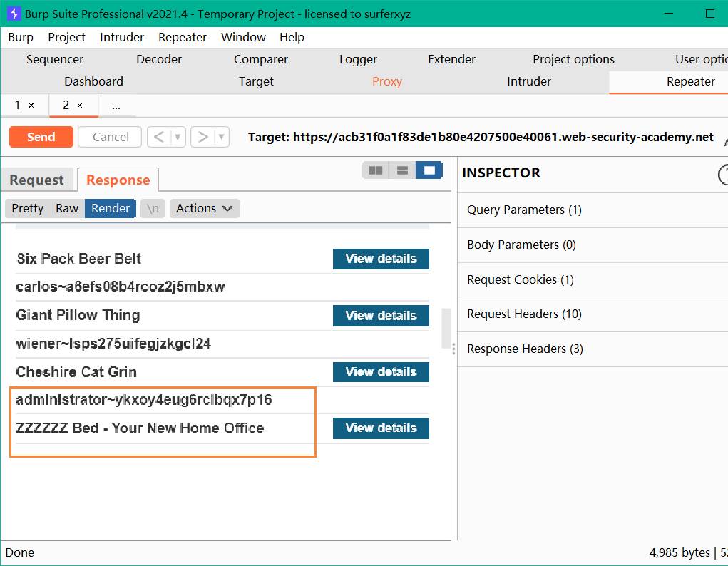Go forward to next request arrow

[x=203, y=137]
